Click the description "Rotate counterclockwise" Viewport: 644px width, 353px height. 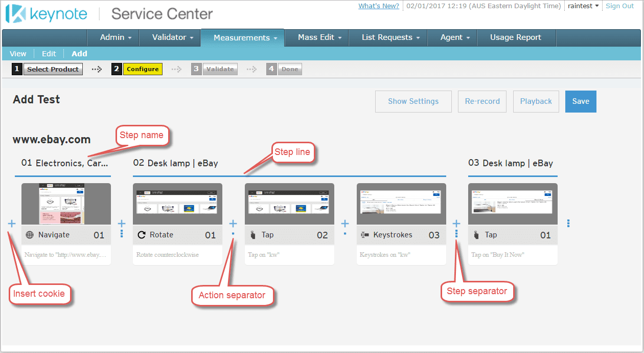point(168,255)
